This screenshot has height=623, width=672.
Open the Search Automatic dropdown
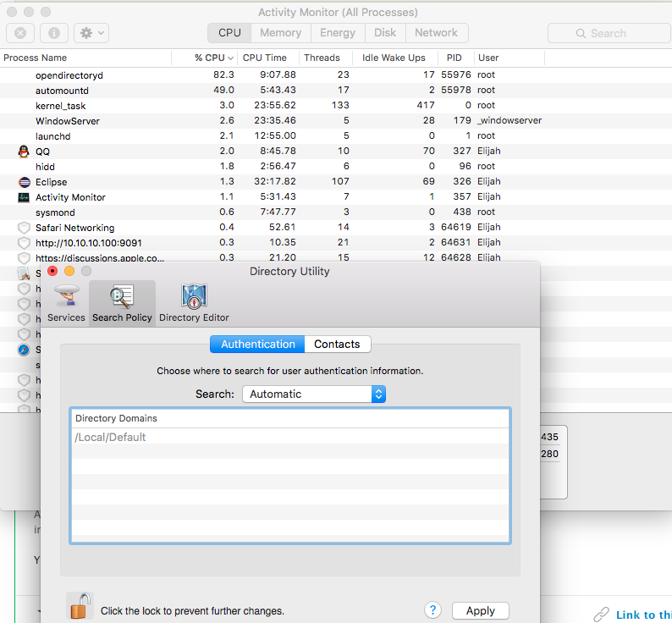(x=314, y=394)
